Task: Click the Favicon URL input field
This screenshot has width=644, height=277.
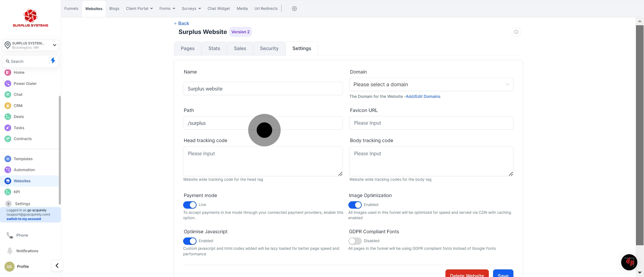Action: coord(431,123)
